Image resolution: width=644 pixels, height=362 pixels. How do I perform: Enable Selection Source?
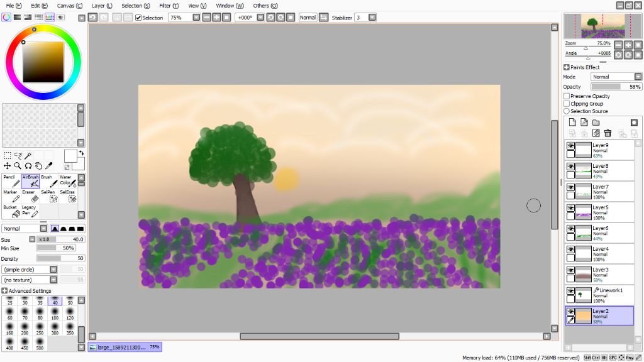(567, 111)
